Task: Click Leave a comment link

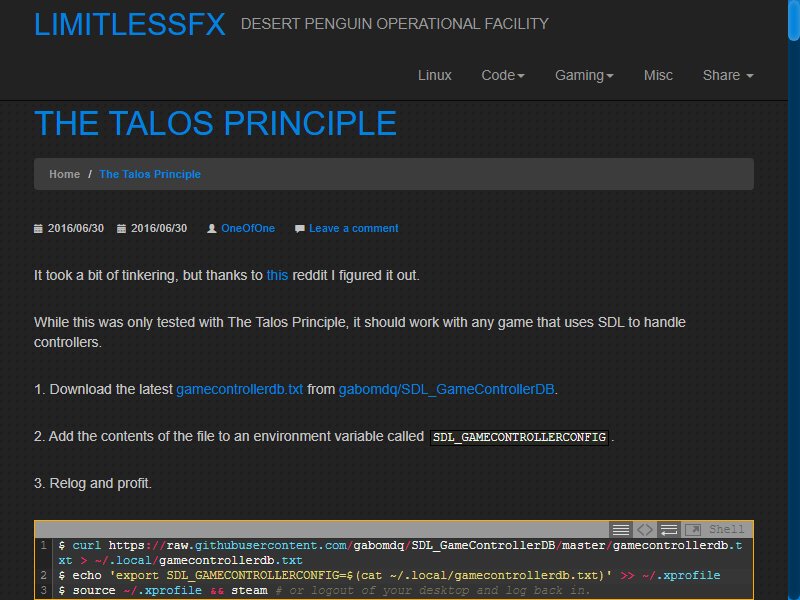Action: (x=354, y=229)
